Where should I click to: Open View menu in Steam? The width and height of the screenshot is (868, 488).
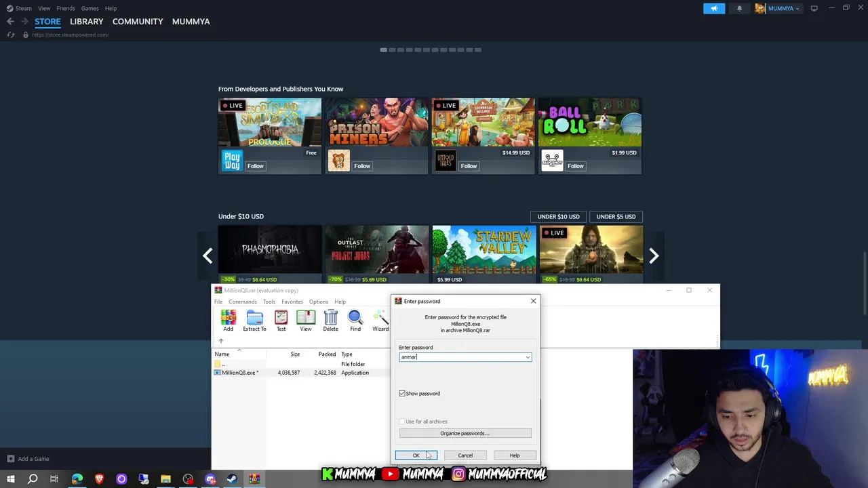[44, 8]
